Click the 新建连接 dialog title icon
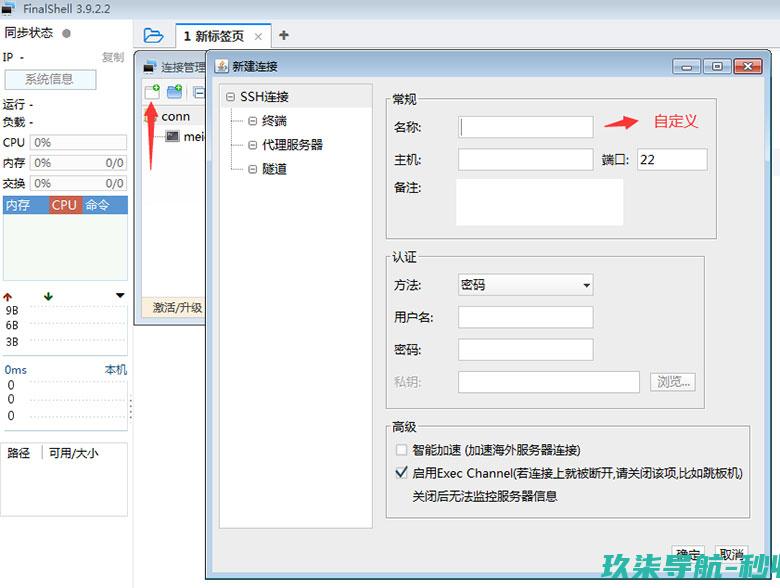The width and height of the screenshot is (780, 588). 221,66
